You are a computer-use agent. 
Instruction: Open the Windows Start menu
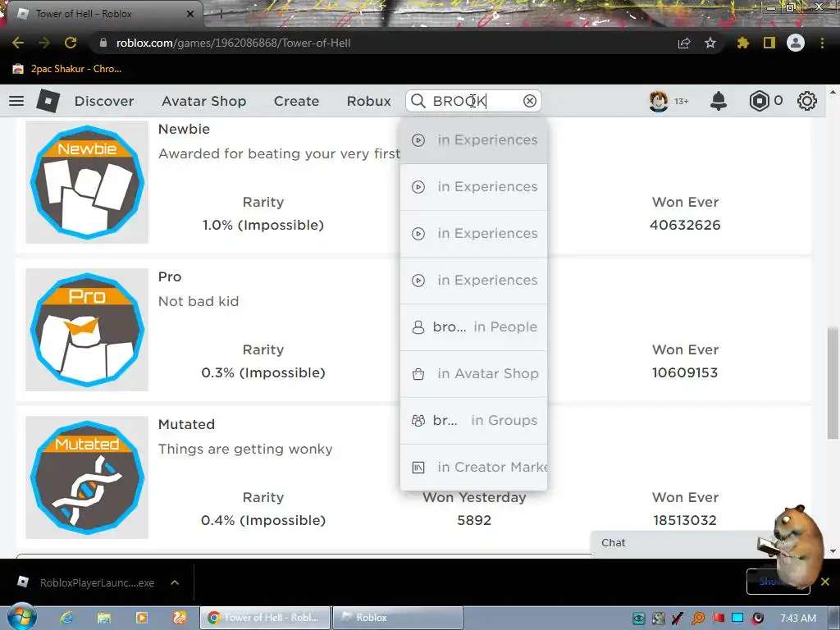(21, 617)
